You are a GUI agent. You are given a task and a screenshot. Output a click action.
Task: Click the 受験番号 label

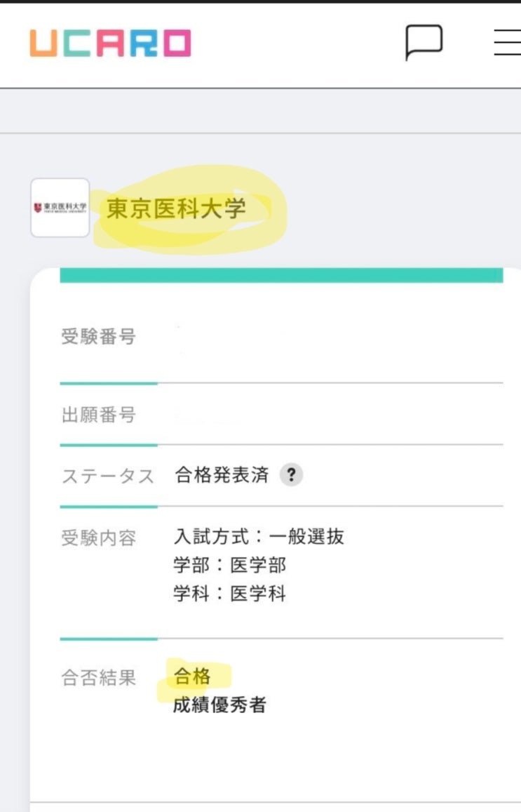pos(98,337)
